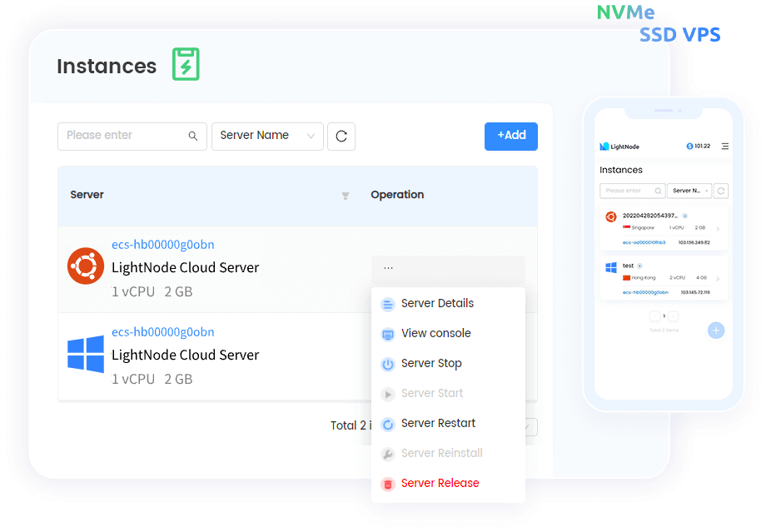The width and height of the screenshot is (766, 532).
Task: Click the View console monitor icon
Action: point(387,333)
